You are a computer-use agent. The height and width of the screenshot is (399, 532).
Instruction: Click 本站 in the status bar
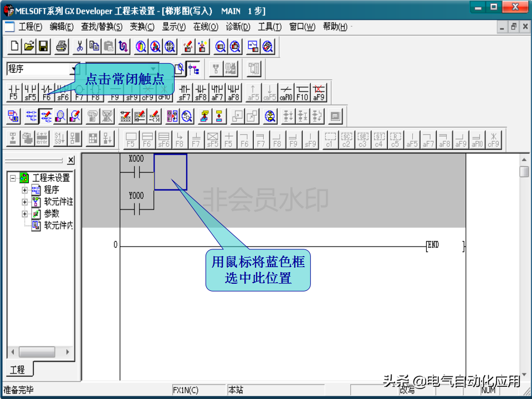[x=236, y=390]
